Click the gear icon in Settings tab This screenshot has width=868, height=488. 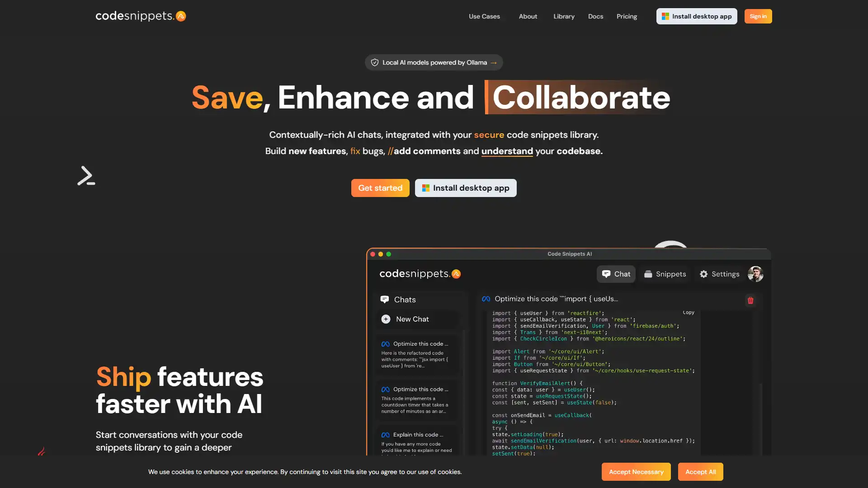coord(703,274)
